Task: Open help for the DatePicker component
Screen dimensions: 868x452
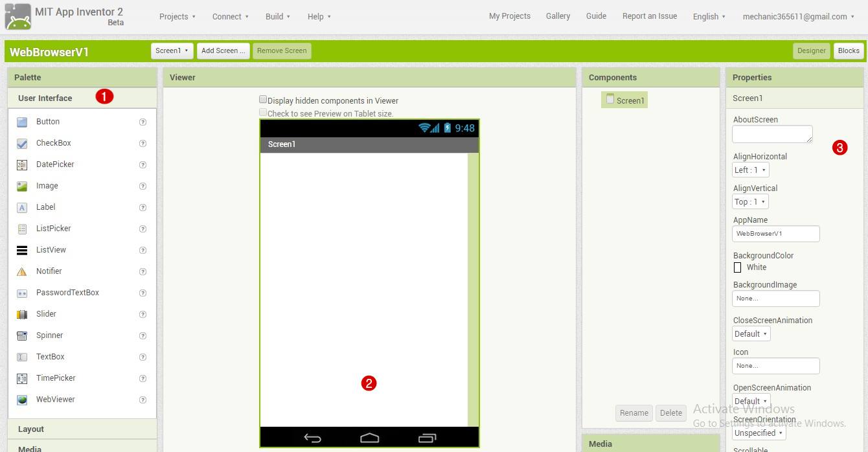Action: click(143, 164)
